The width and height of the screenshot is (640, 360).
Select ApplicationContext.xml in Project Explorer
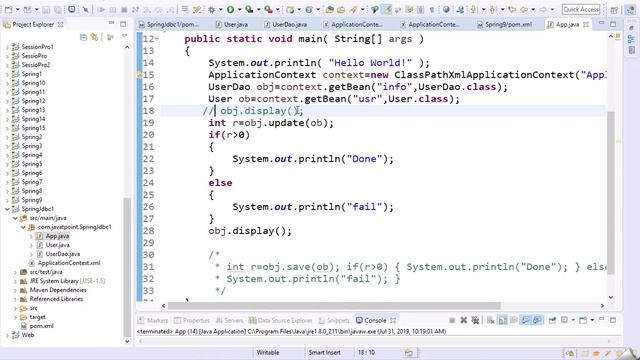tap(64, 263)
